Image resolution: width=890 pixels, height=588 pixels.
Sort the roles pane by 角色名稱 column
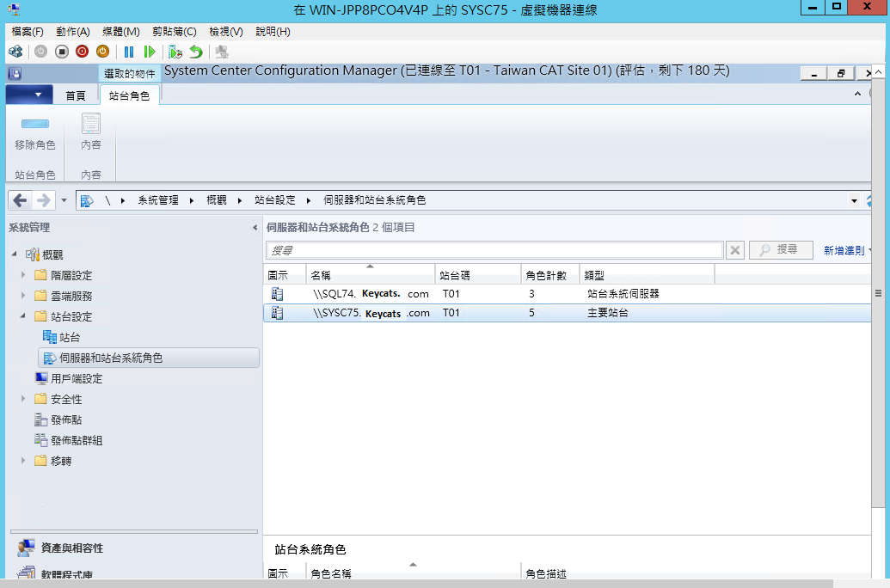(x=414, y=572)
